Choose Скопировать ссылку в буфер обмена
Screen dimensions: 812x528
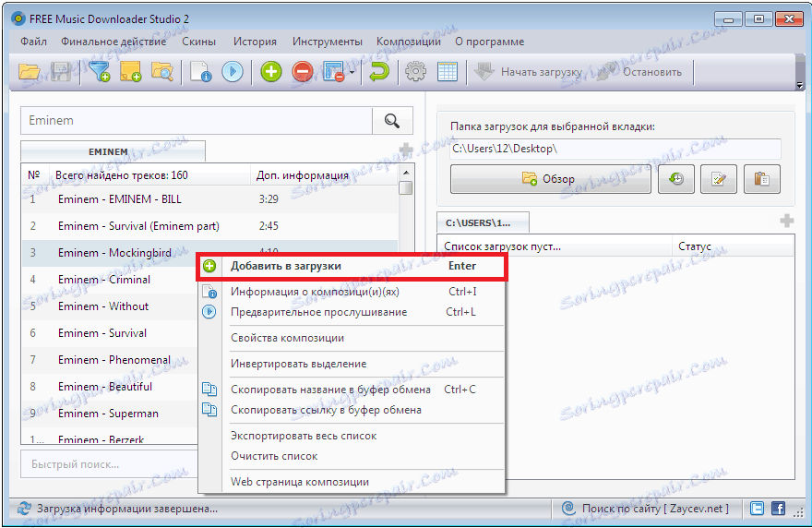click(352, 410)
